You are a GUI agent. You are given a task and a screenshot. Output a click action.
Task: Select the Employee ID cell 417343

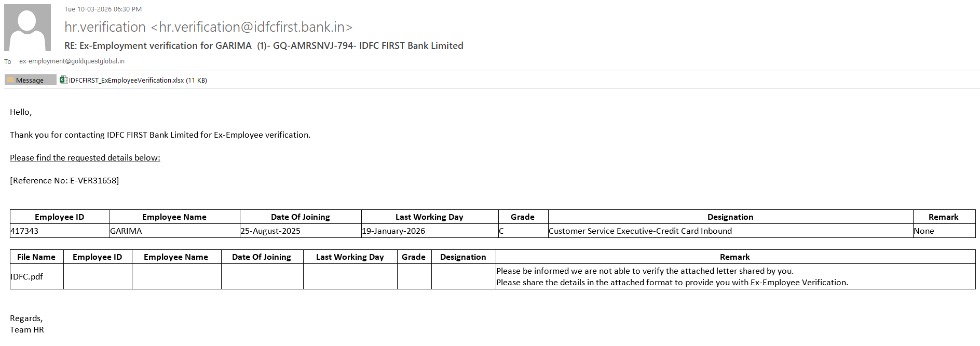tap(25, 231)
